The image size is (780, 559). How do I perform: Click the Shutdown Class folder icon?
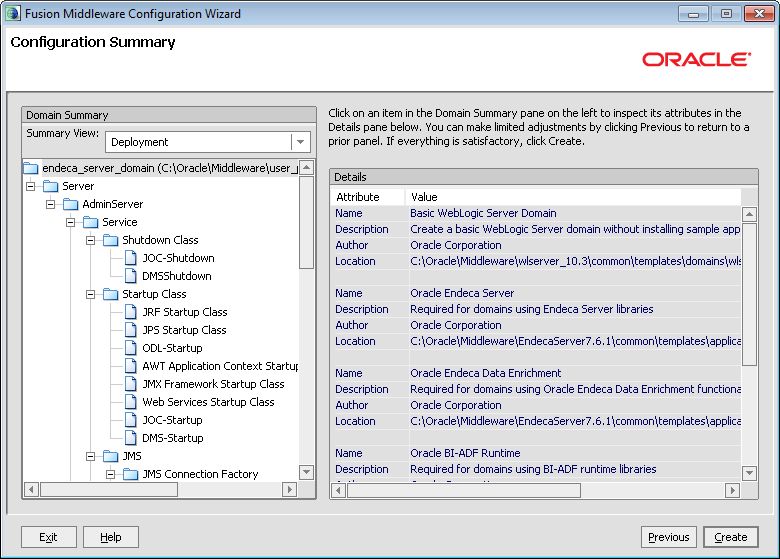(x=110, y=240)
